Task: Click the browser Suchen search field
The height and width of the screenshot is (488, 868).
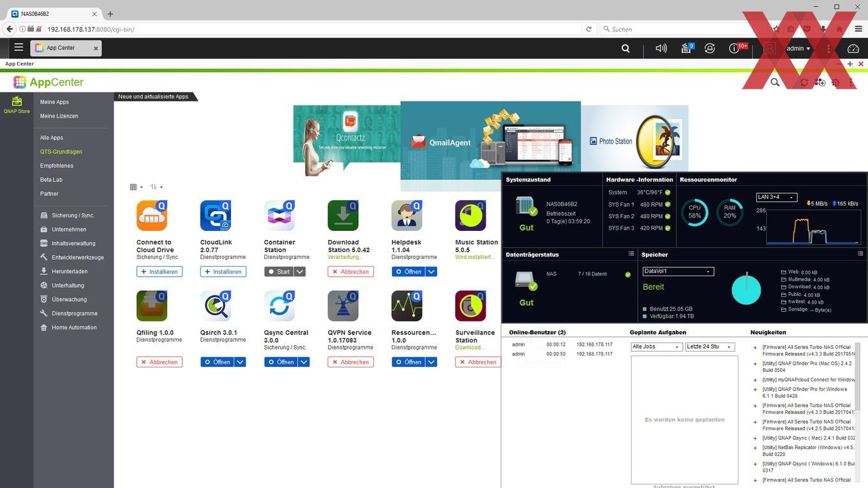Action: point(683,29)
